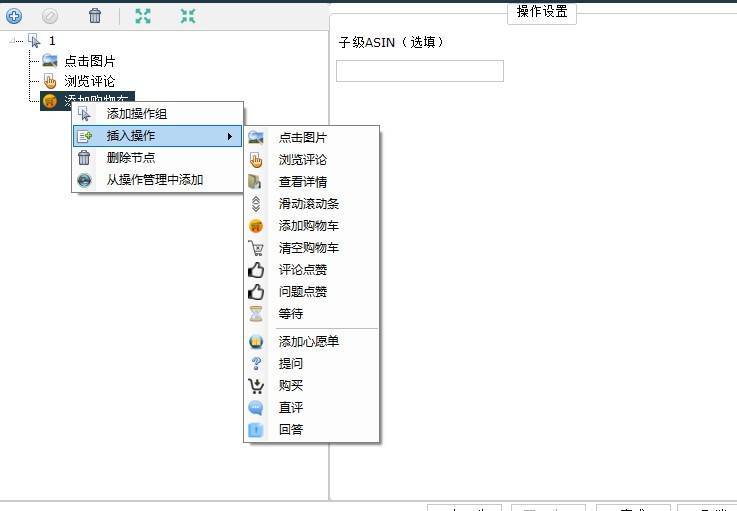Click the trash can delete icon in toolbar
Image resolution: width=737 pixels, height=511 pixels.
95,16
